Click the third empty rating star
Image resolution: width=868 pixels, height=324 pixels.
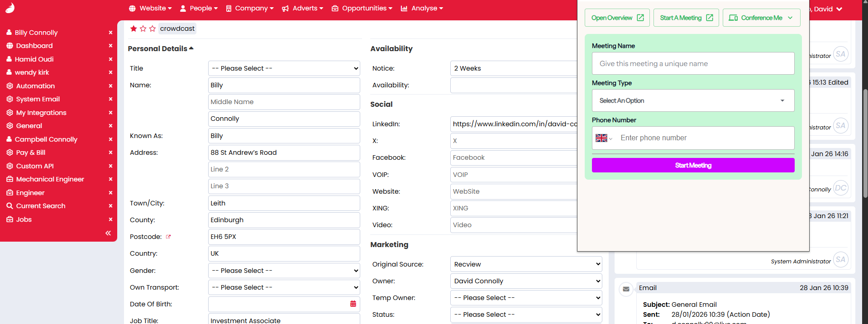click(x=153, y=29)
